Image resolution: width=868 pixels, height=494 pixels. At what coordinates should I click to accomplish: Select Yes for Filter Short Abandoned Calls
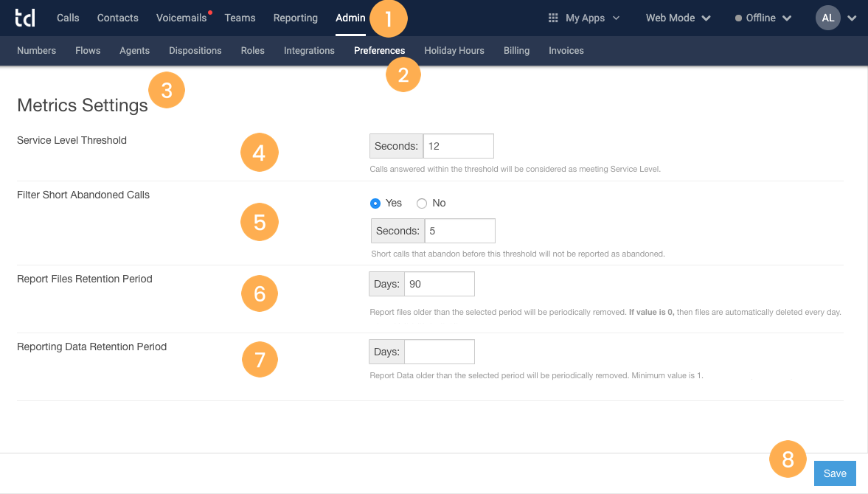375,203
